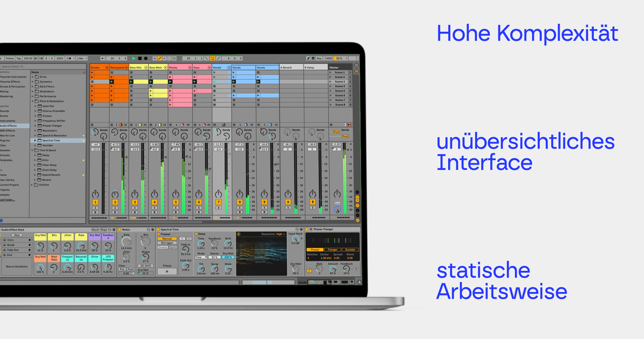Screen dimensions: 644x339
Task: Select the Hz rate mode in Phaser-Flanger
Action: 309,267
